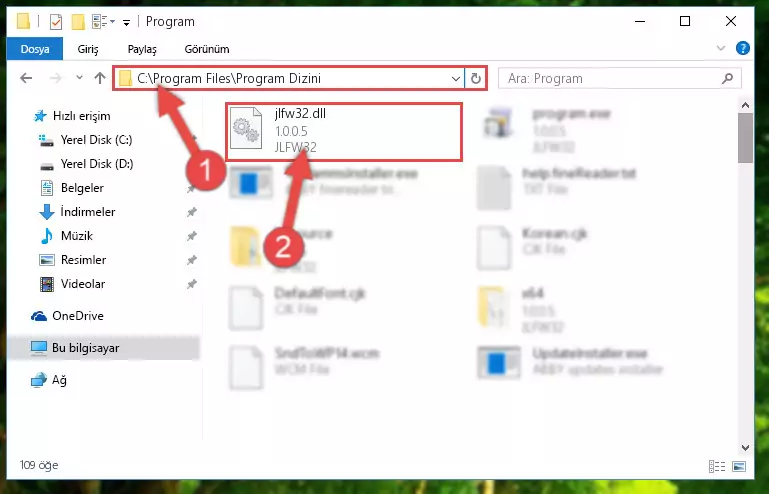The width and height of the screenshot is (769, 494).
Task: Click the pin icon next to Videolar
Action: [191, 284]
